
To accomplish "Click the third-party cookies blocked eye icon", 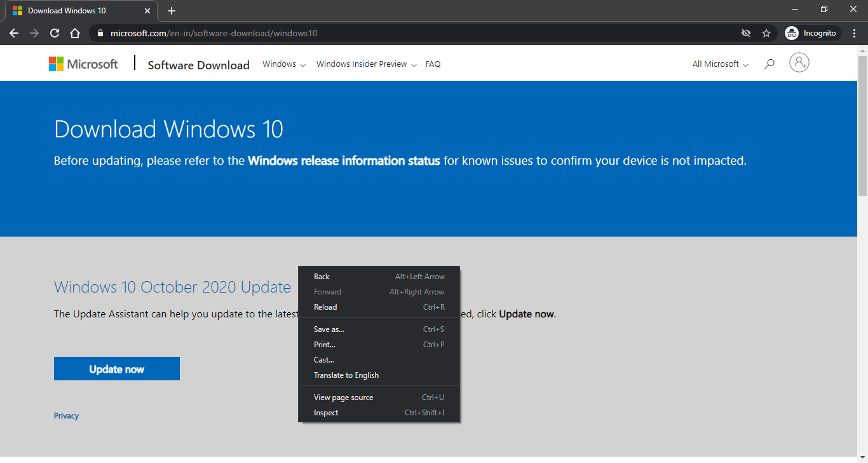I will [746, 33].
